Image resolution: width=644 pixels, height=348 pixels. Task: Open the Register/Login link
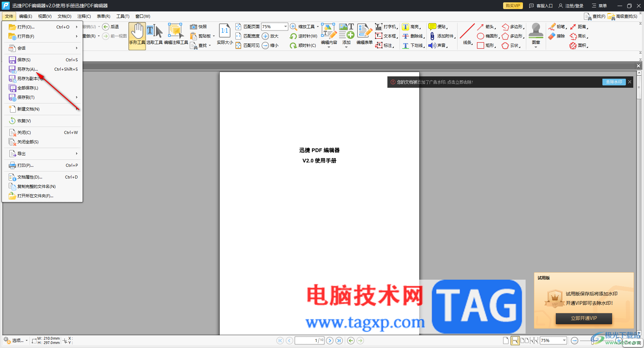[571, 6]
